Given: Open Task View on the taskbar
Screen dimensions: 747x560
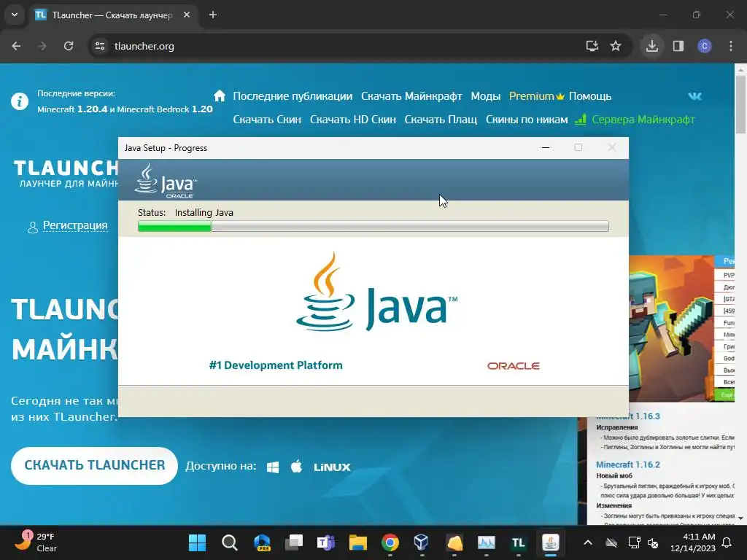Looking at the screenshot, I should point(294,542).
